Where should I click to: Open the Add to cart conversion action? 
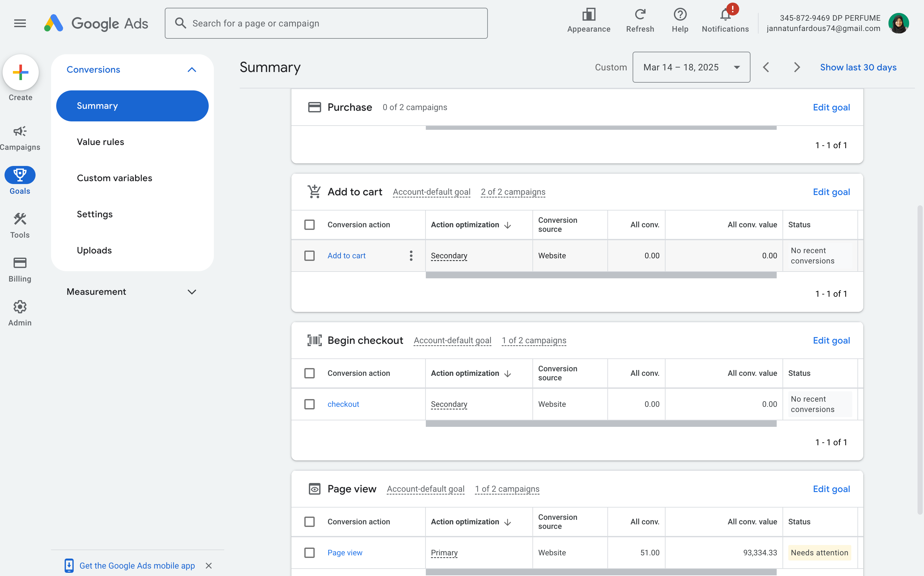click(x=346, y=256)
